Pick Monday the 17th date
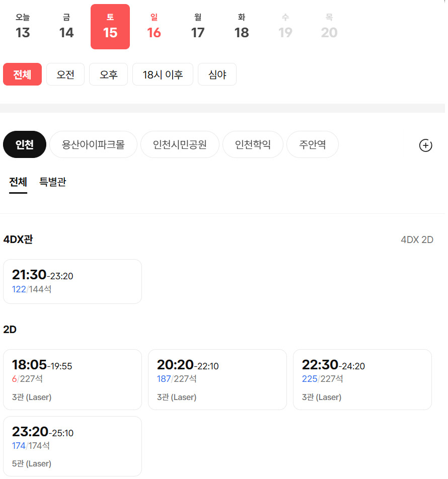The width and height of the screenshot is (448, 479). 198,27
